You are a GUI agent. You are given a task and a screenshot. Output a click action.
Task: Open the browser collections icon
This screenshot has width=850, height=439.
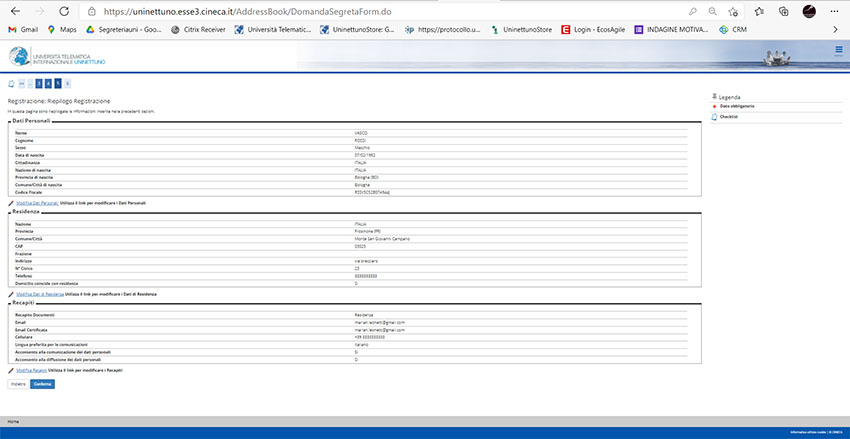click(784, 11)
